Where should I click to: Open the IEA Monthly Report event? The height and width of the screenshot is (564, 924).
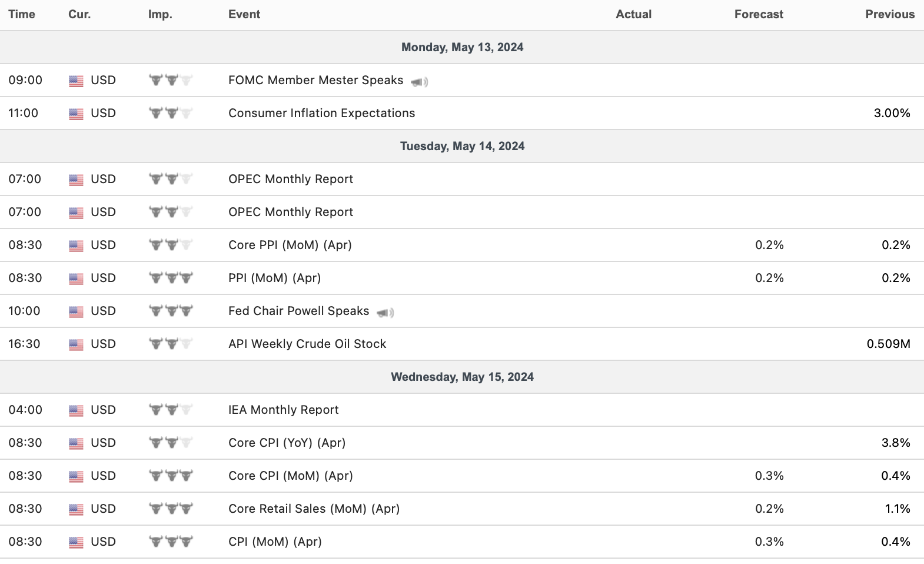[x=283, y=410]
